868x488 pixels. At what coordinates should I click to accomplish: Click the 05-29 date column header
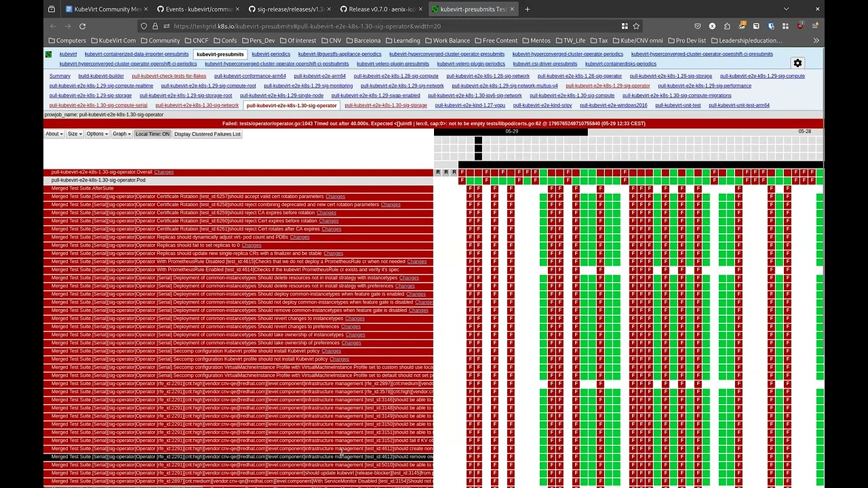click(512, 131)
